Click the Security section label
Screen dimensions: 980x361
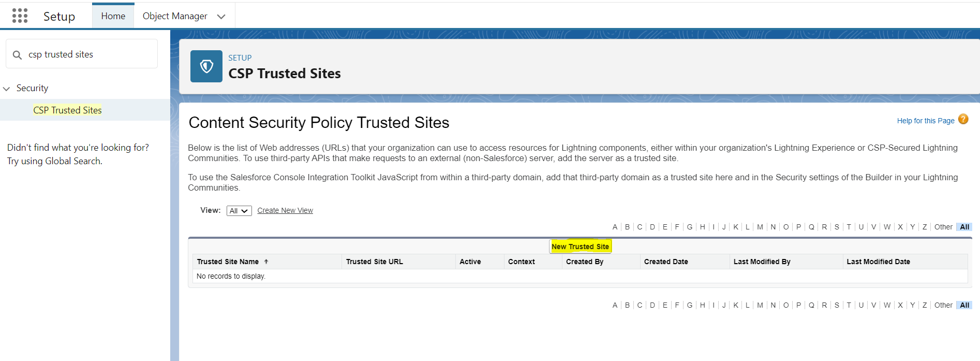click(x=32, y=88)
